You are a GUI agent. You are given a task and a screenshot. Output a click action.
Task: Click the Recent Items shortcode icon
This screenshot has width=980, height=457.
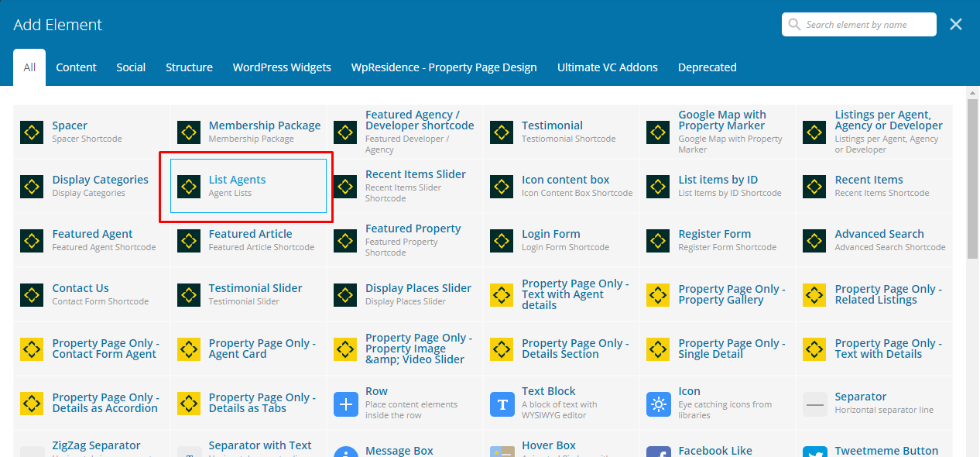[x=814, y=187]
